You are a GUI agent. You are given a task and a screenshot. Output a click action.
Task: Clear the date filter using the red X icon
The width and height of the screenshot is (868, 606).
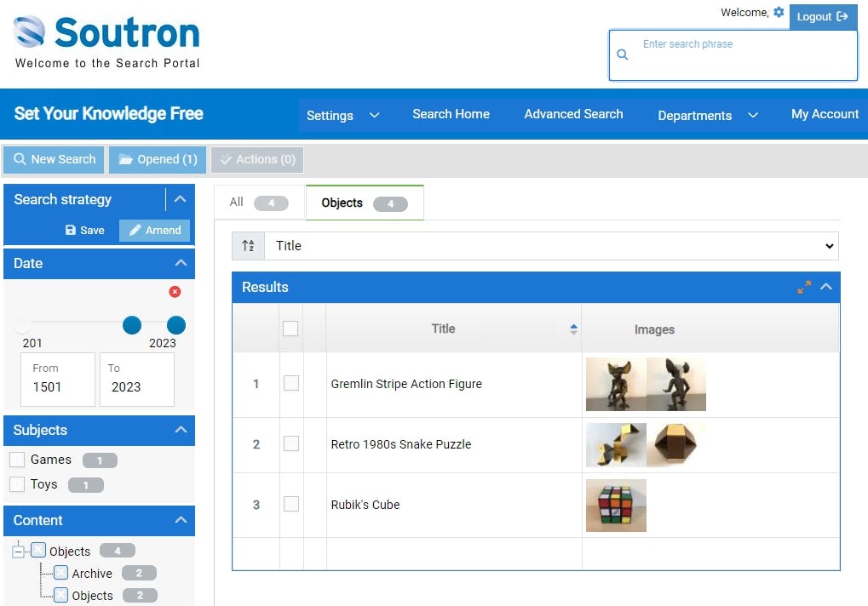coord(175,291)
